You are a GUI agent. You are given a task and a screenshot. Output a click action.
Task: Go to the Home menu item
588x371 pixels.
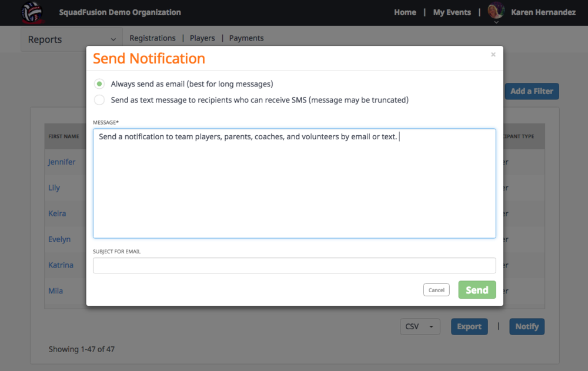point(405,12)
